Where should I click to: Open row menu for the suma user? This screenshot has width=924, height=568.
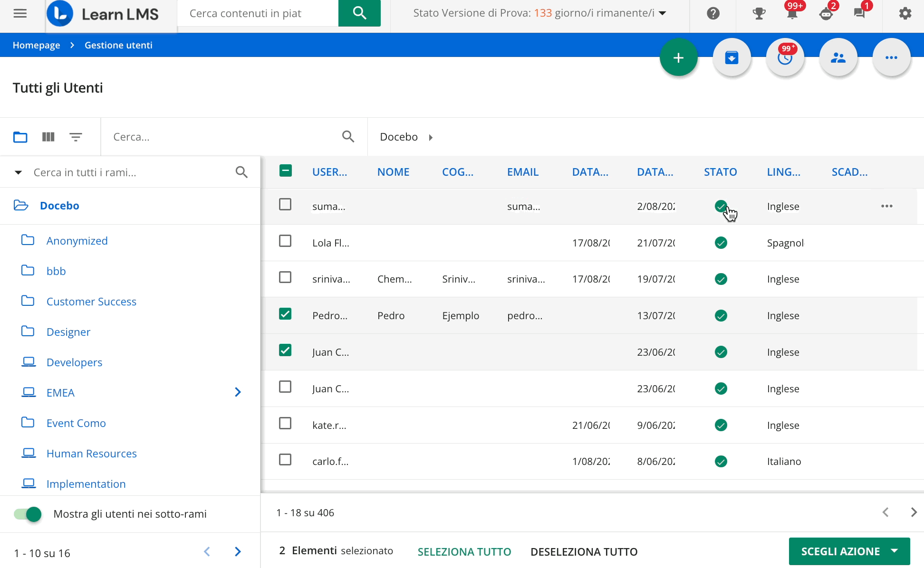887,206
